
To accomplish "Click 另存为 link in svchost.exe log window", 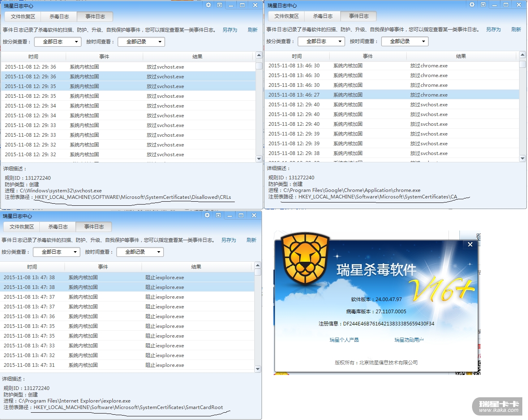I will pyautogui.click(x=230, y=30).
